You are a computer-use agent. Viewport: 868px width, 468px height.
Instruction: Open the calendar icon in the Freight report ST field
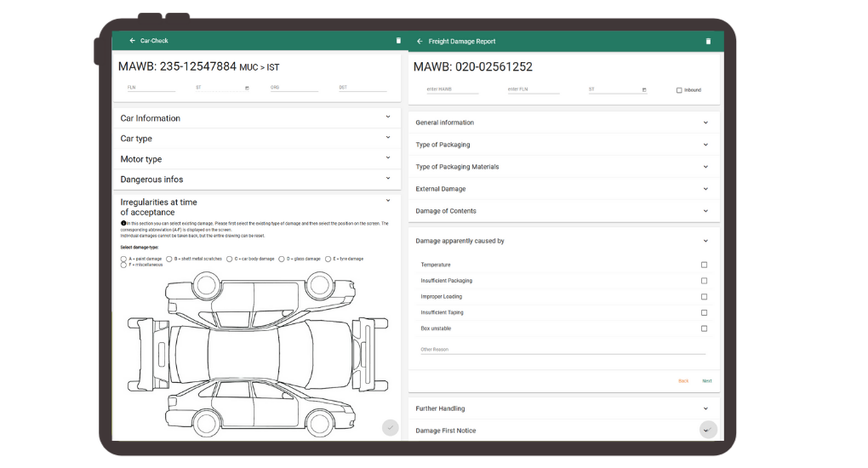coord(644,89)
